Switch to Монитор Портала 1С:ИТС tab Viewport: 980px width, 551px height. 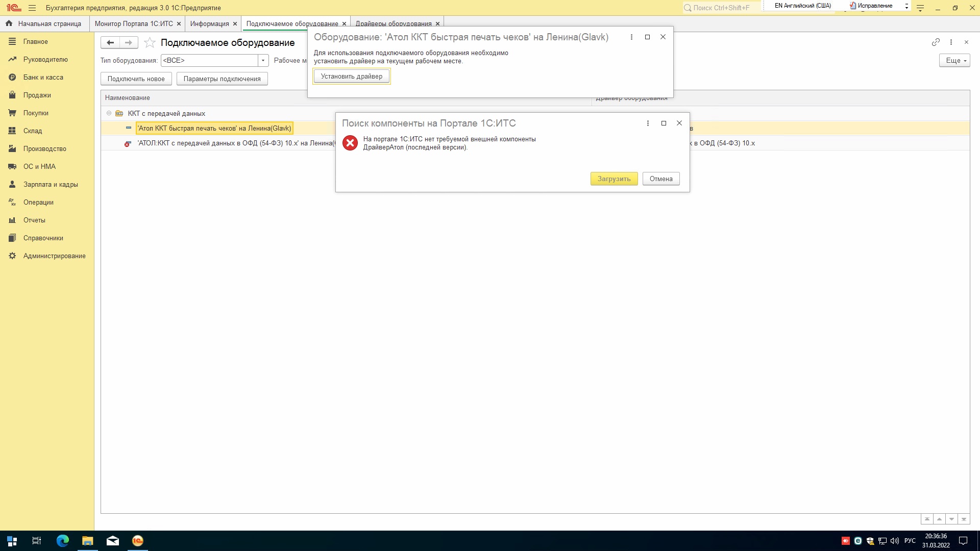click(x=134, y=23)
